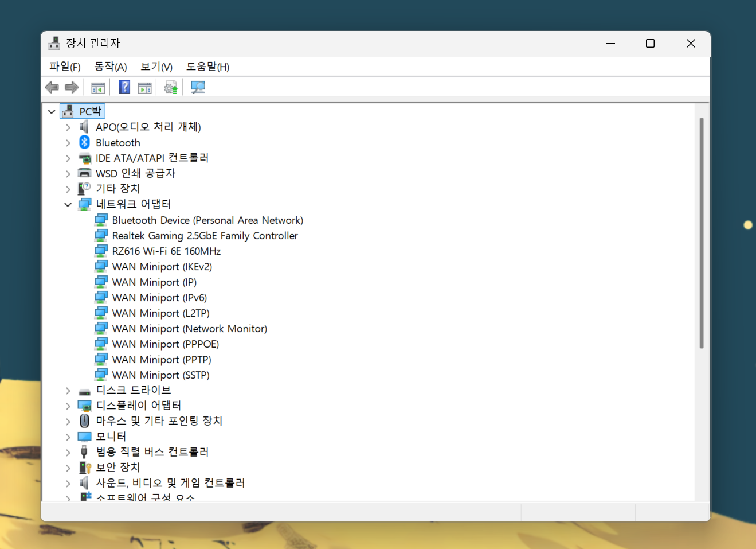Open the Help question mark toolbar icon

pyautogui.click(x=124, y=87)
